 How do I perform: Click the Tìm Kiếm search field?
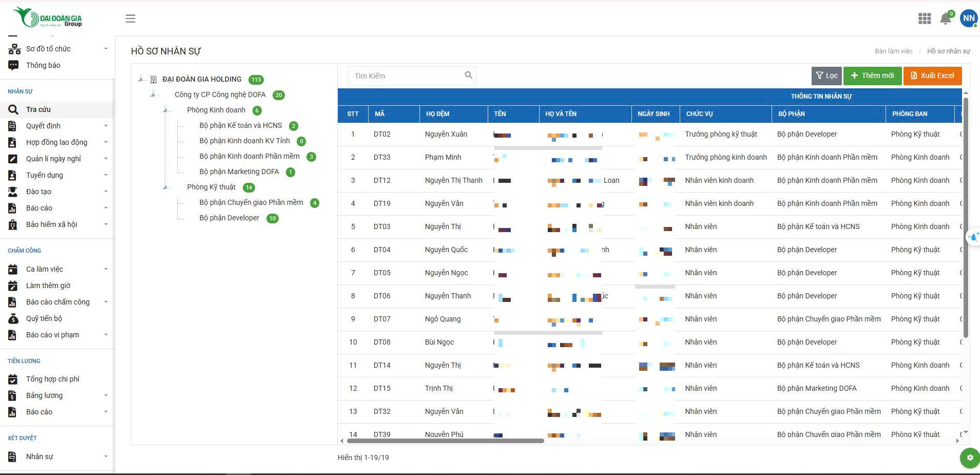coord(406,76)
